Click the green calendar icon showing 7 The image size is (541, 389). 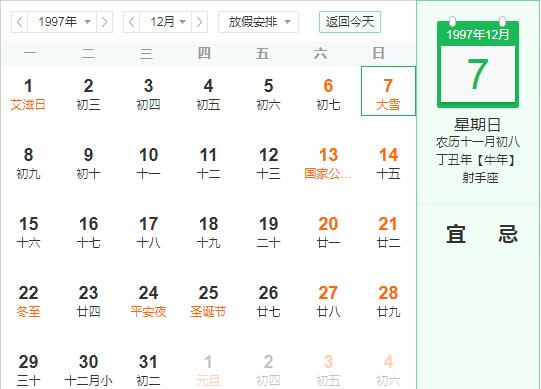478,63
